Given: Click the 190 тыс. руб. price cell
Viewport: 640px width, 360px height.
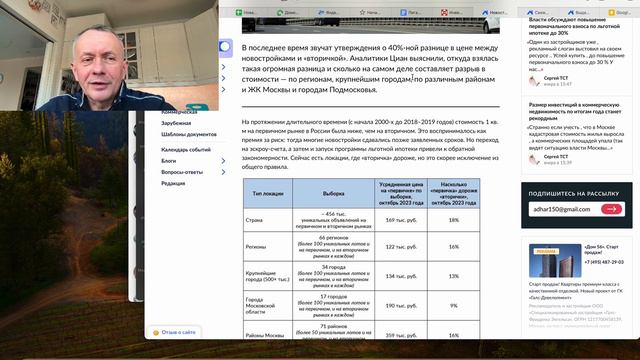Looking at the screenshot, I should (x=401, y=305).
